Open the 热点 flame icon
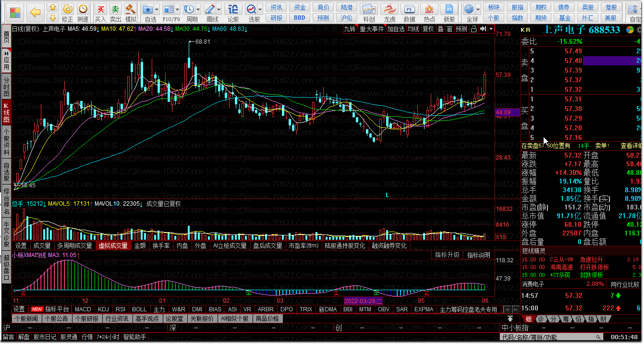The image size is (644, 344). [429, 9]
